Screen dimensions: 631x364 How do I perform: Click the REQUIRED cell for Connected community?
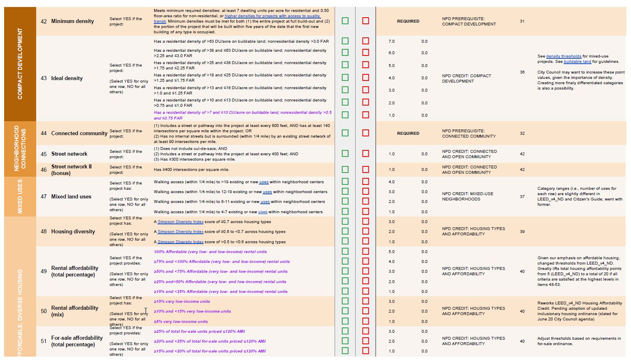coord(408,133)
